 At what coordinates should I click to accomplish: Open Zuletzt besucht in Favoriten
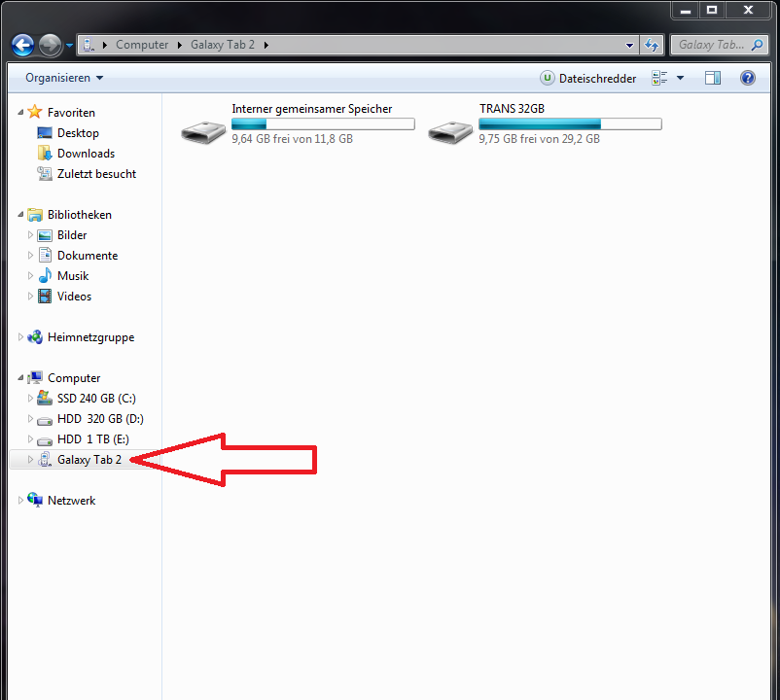96,174
